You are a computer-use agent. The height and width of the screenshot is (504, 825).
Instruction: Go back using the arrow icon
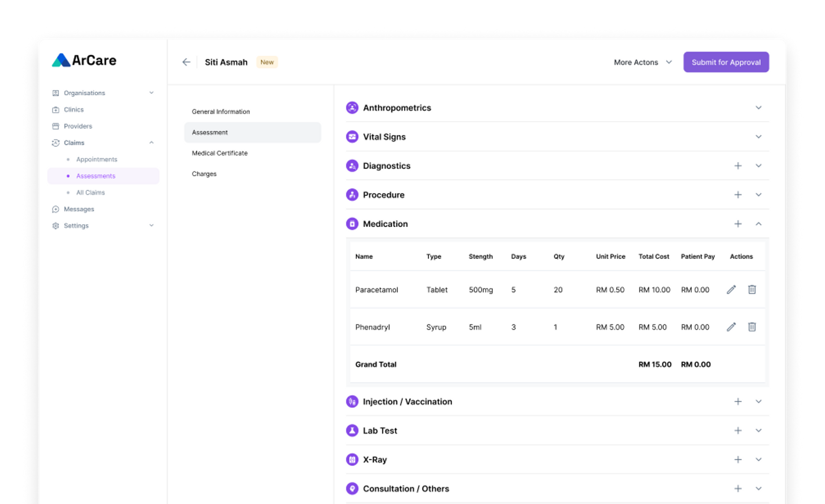186,62
